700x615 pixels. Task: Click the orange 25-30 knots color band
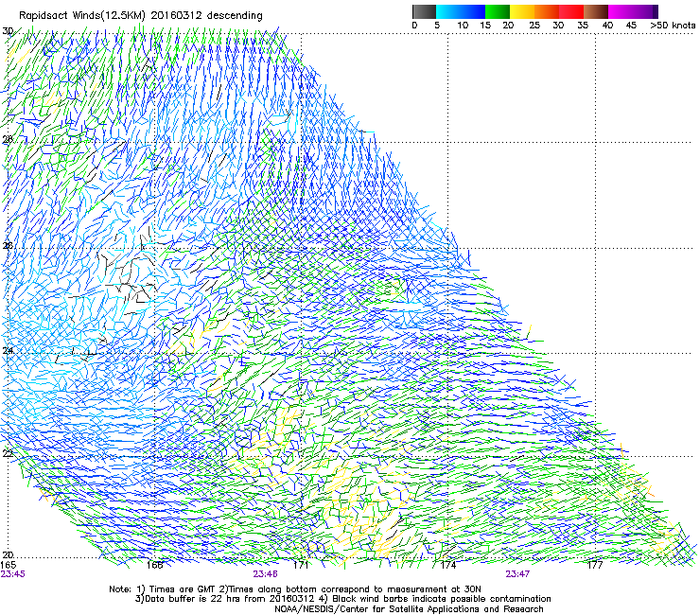pos(547,11)
